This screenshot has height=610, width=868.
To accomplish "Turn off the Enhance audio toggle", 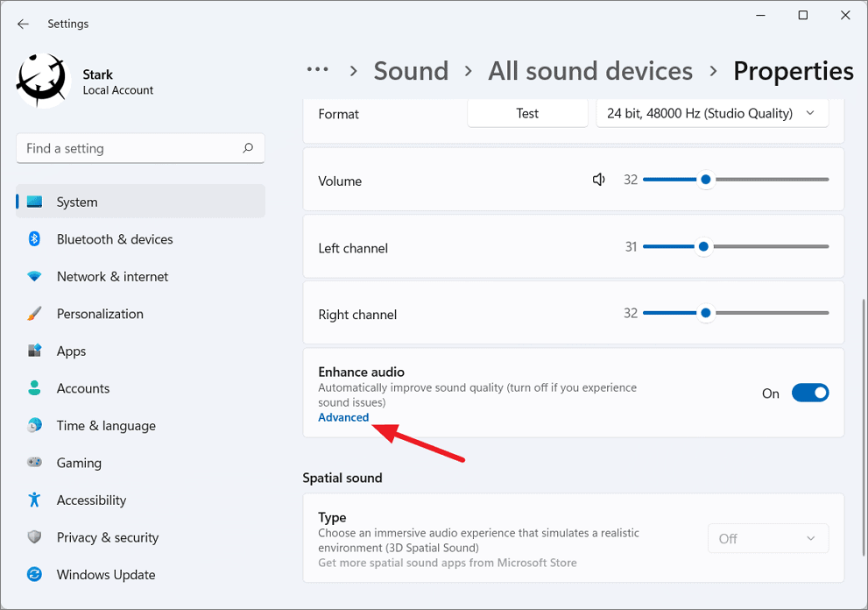I will point(810,393).
